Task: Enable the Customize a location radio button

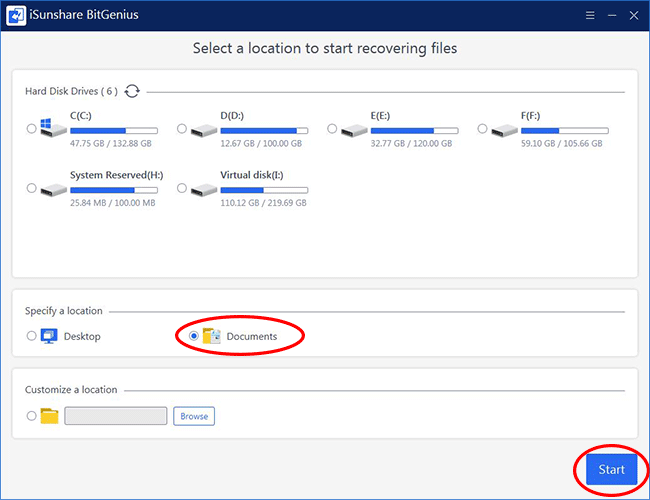Action: 32,416
